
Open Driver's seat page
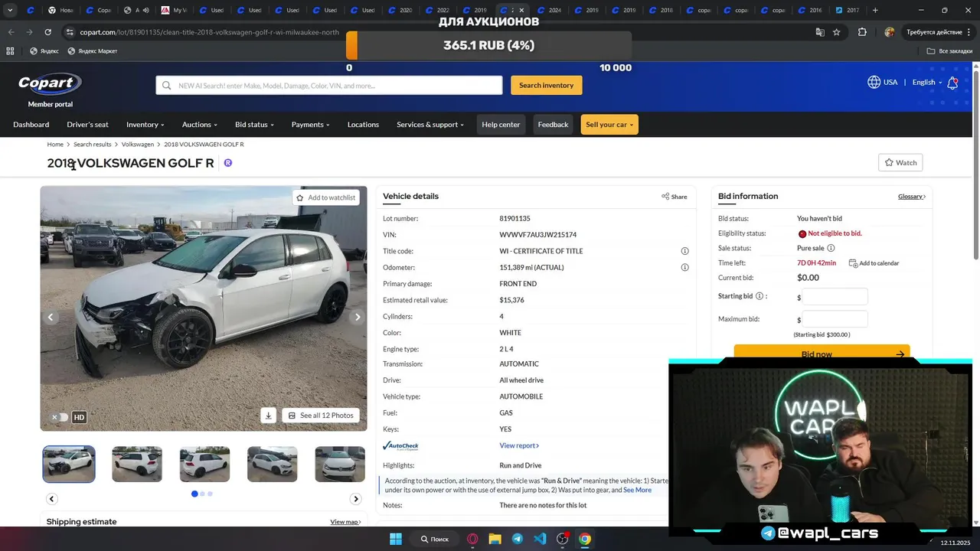point(87,125)
